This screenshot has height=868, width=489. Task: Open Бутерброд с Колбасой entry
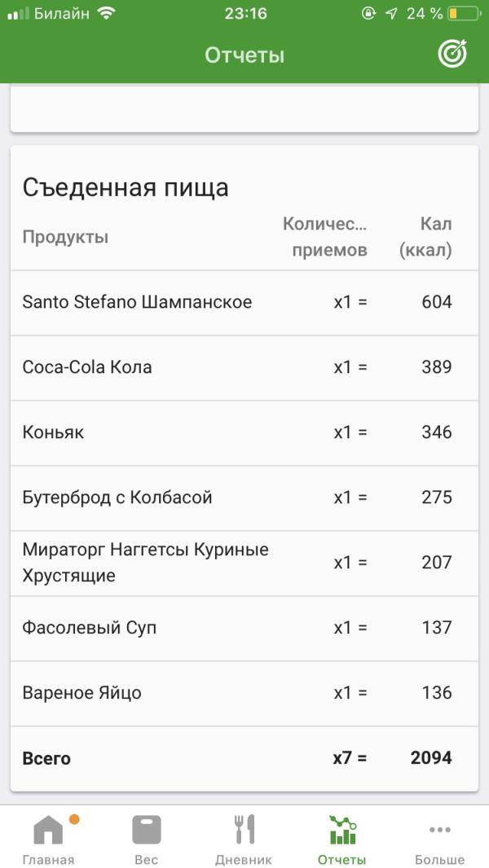click(x=244, y=498)
